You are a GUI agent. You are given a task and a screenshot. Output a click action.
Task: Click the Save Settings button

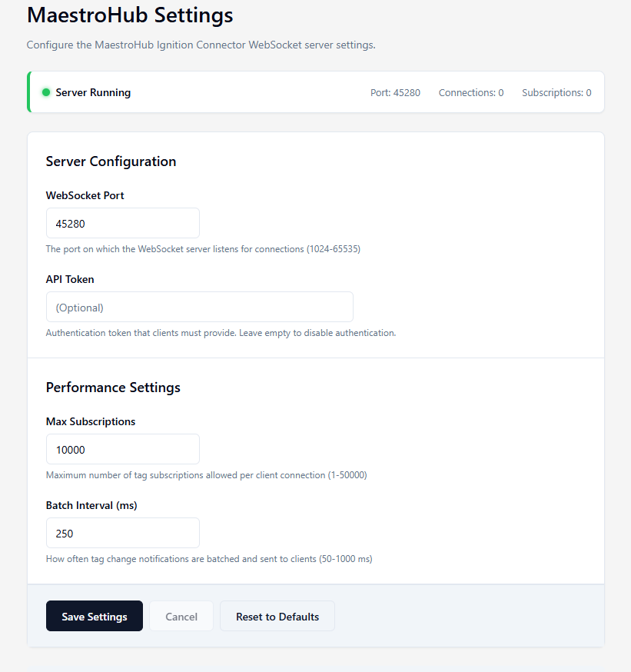coord(95,616)
